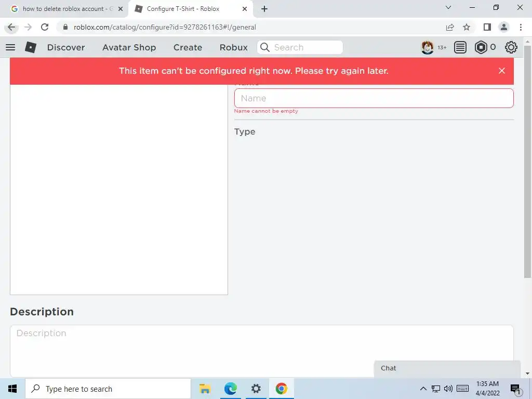
Task: Click the magnifier icon in Roblox search
Action: [265, 47]
